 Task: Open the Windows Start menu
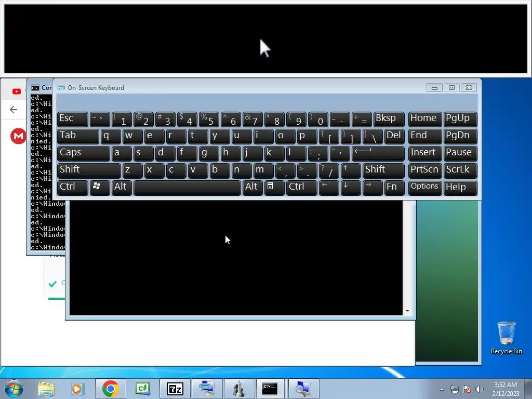pos(14,389)
